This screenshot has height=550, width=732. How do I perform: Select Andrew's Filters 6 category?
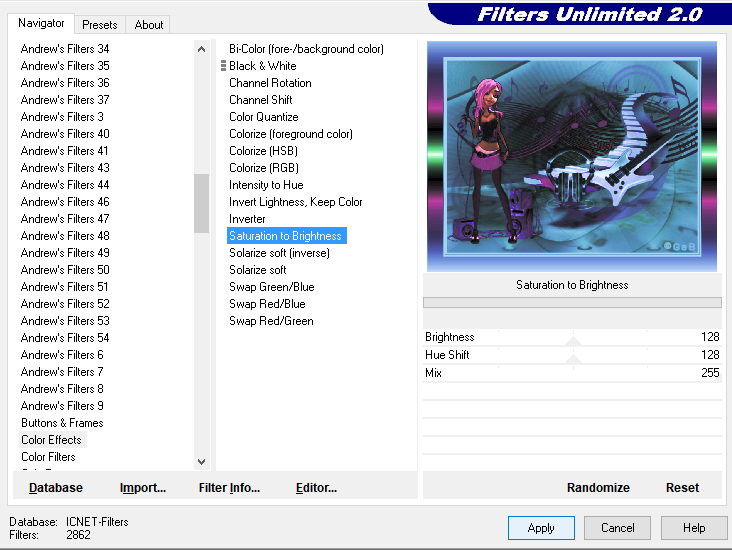[x=62, y=355]
